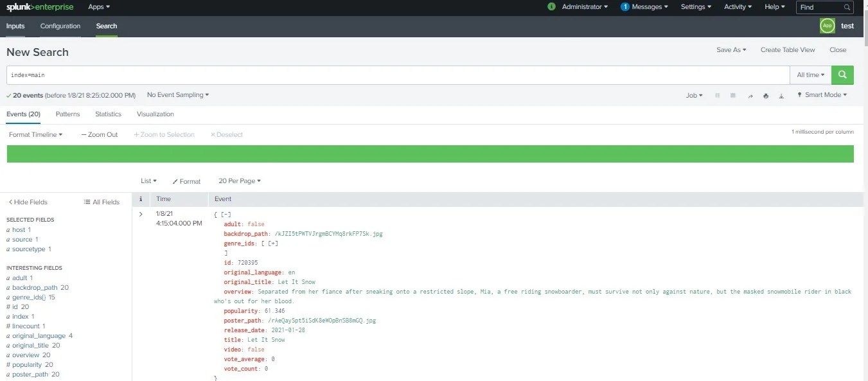
Task: Switch to the Visualization tab
Action: [x=155, y=114]
